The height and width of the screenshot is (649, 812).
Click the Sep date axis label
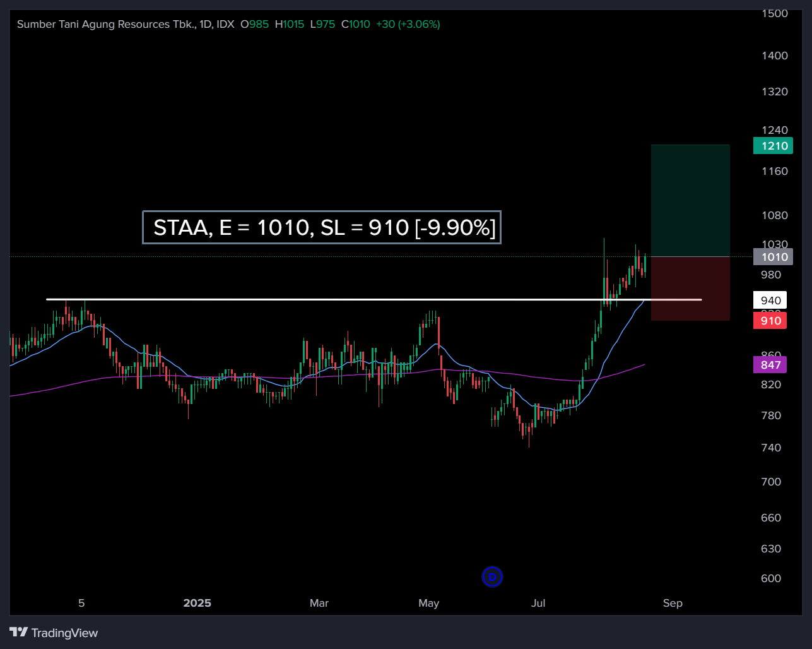(x=673, y=603)
